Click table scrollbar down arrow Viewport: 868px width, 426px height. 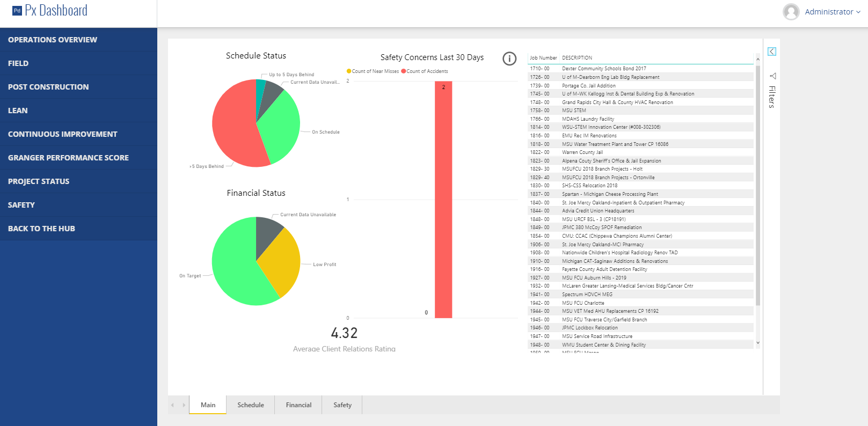758,342
